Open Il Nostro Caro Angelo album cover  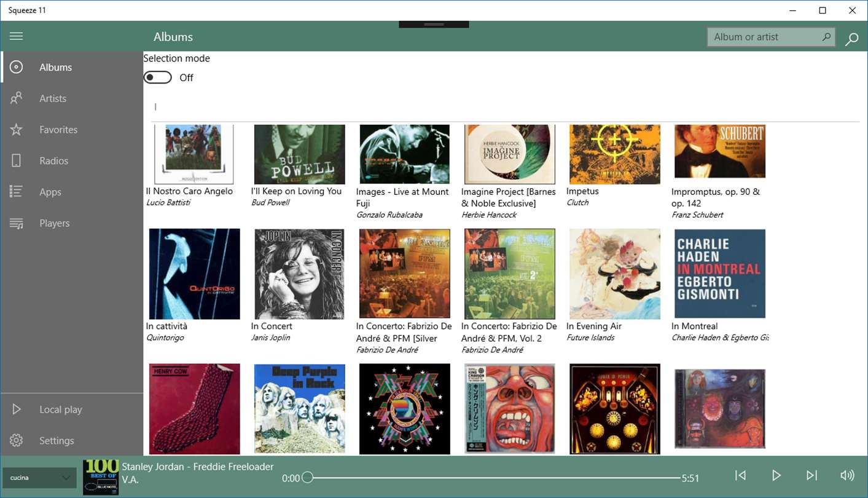coord(194,154)
